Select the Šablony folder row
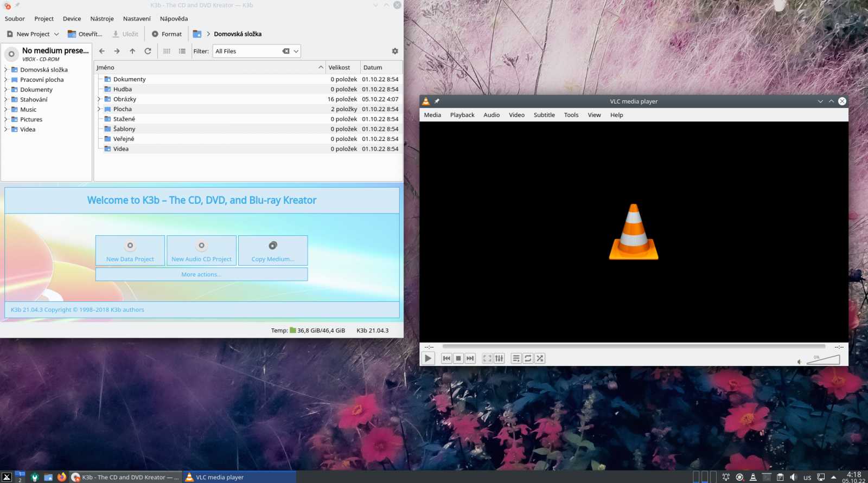868x483 pixels. 248,129
